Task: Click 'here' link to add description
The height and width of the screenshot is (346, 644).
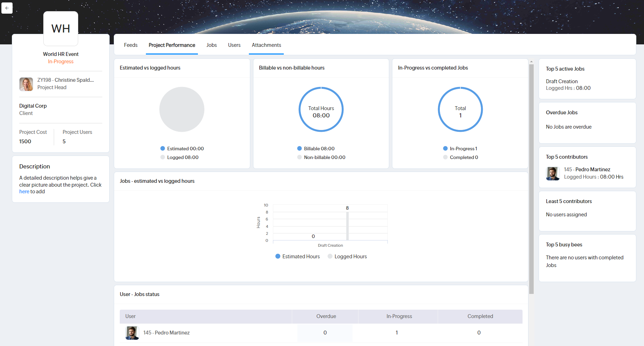Action: [x=24, y=192]
